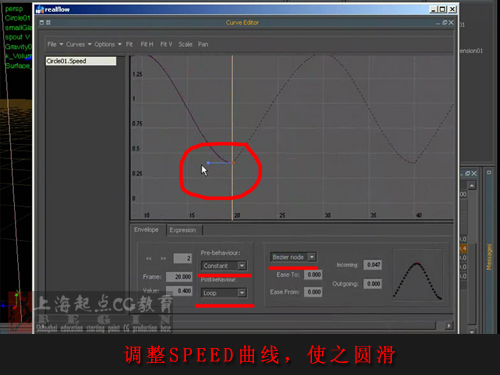Click the Fit H button
This screenshot has width=500, height=375.
[x=147, y=44]
